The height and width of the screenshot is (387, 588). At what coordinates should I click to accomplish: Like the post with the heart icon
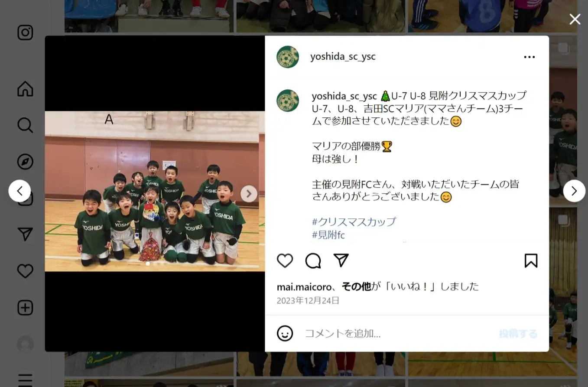(285, 261)
